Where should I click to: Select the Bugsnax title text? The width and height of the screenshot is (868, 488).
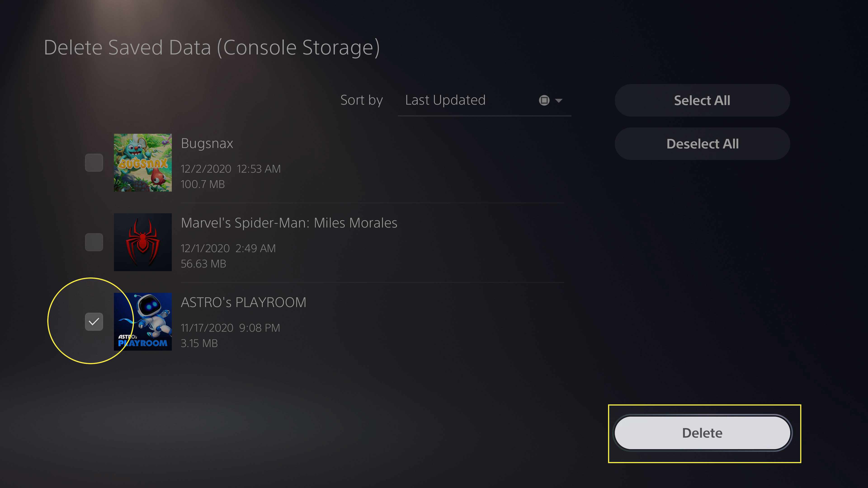coord(207,143)
